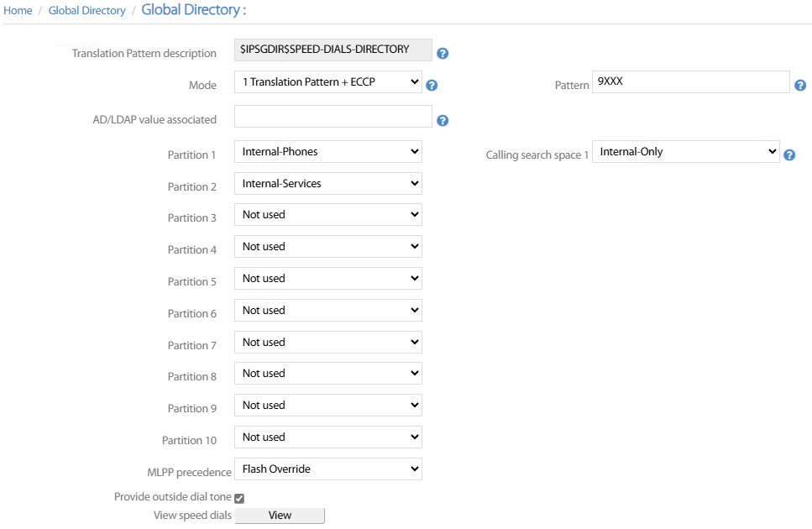Toggle Provide outside dial tone checkbox
The image size is (812, 529).
click(x=239, y=498)
